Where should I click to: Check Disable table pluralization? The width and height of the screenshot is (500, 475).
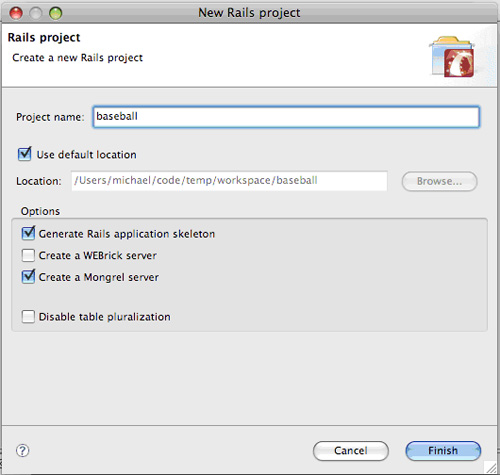28,317
